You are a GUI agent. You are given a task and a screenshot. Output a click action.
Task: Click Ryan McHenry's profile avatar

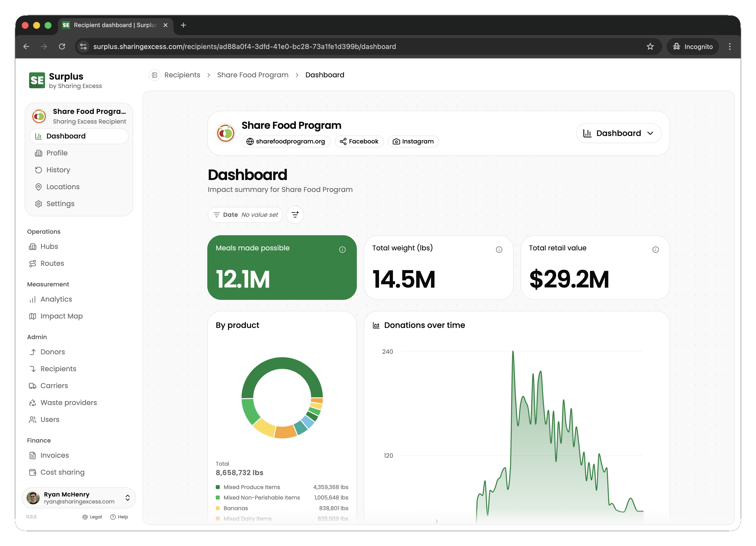coord(33,498)
